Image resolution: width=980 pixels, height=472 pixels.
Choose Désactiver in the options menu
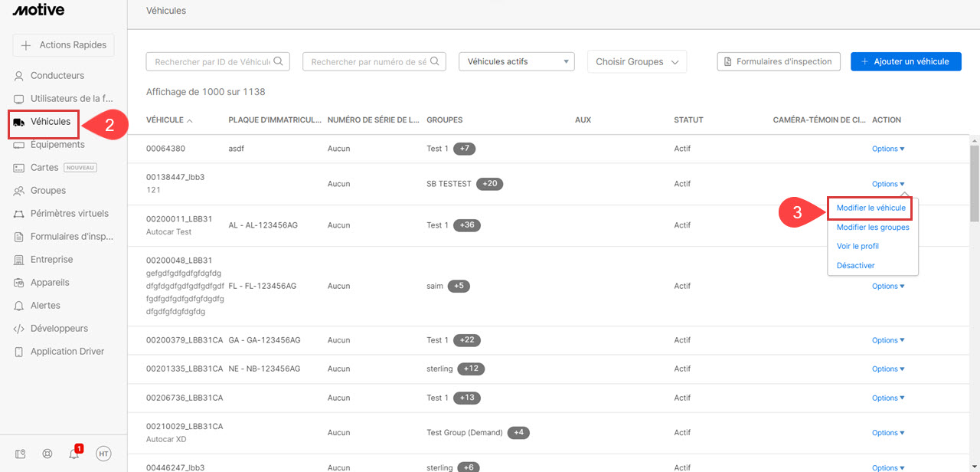click(x=855, y=265)
